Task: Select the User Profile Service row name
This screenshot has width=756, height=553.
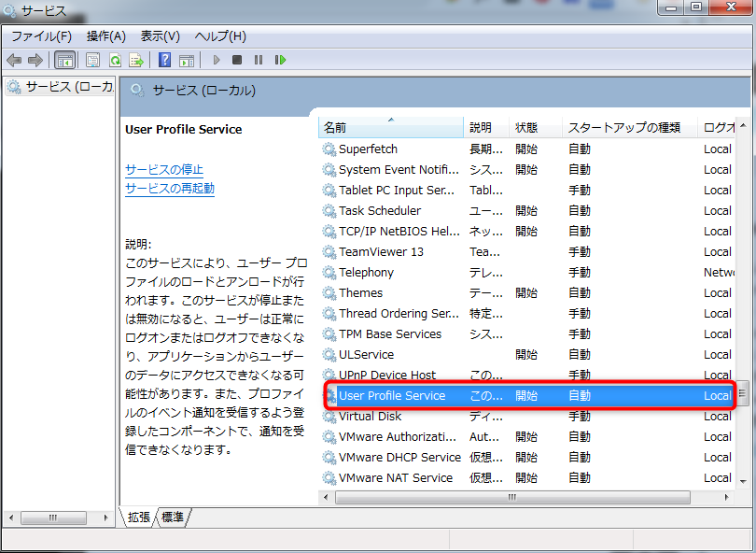Action: click(x=392, y=396)
